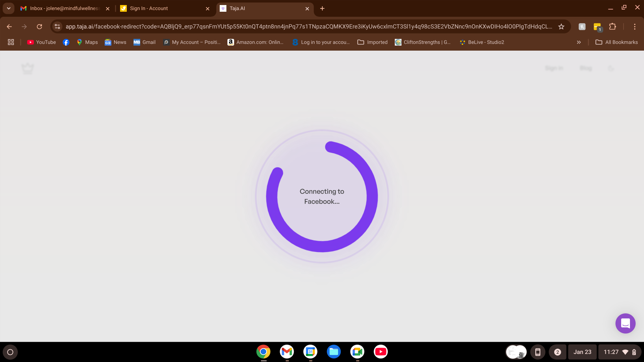Bookmark this page with the star icon
The height and width of the screenshot is (362, 644).
click(x=561, y=26)
